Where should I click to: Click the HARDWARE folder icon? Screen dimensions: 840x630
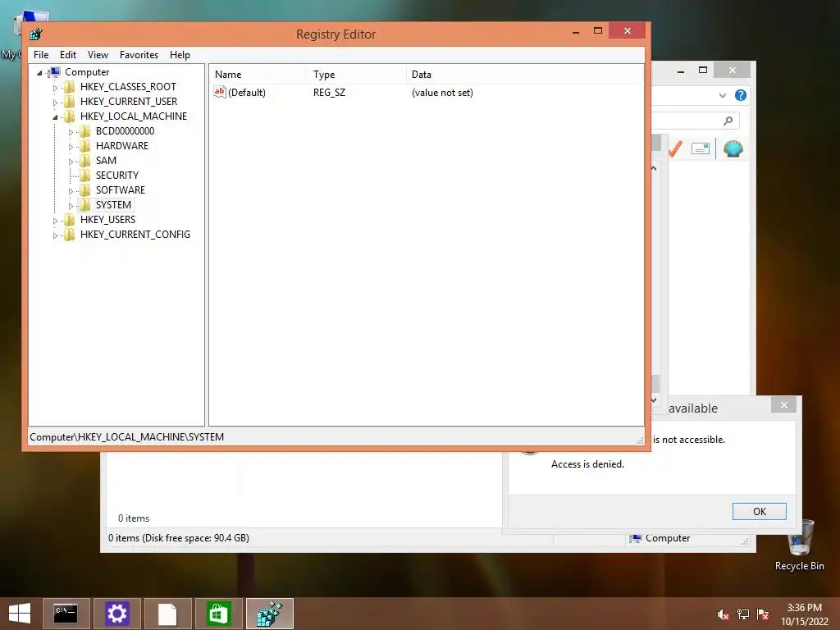click(x=84, y=146)
